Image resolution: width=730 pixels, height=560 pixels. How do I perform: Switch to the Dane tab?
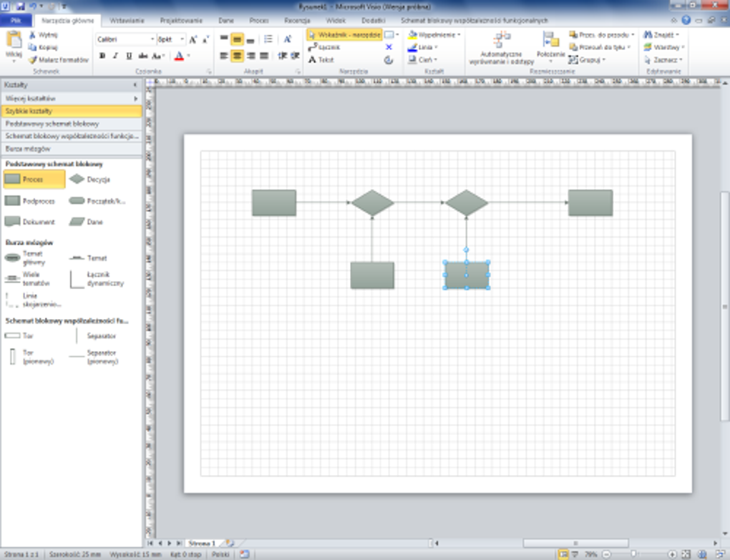pyautogui.click(x=225, y=21)
